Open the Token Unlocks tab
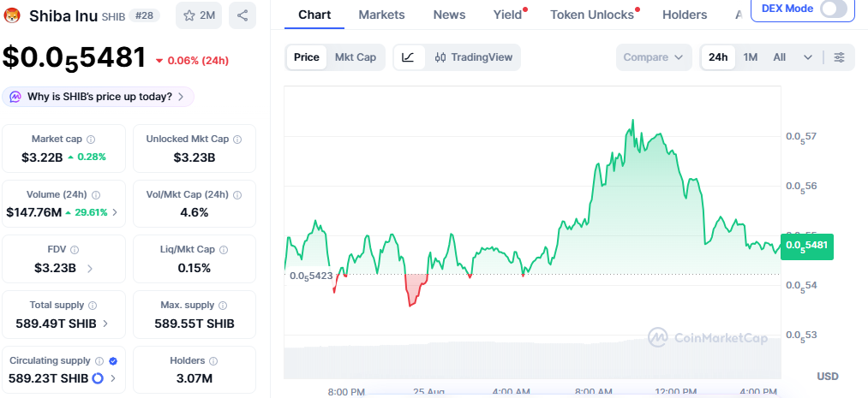The height and width of the screenshot is (398, 868). (592, 15)
